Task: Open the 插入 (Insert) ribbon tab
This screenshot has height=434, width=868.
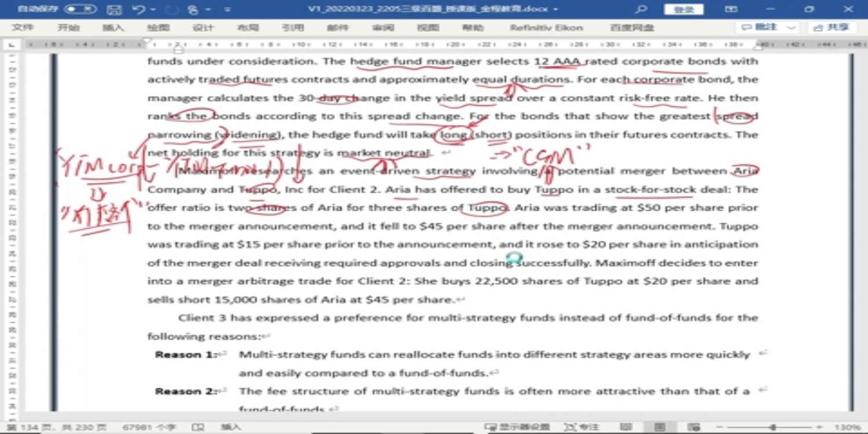Action: 113,28
